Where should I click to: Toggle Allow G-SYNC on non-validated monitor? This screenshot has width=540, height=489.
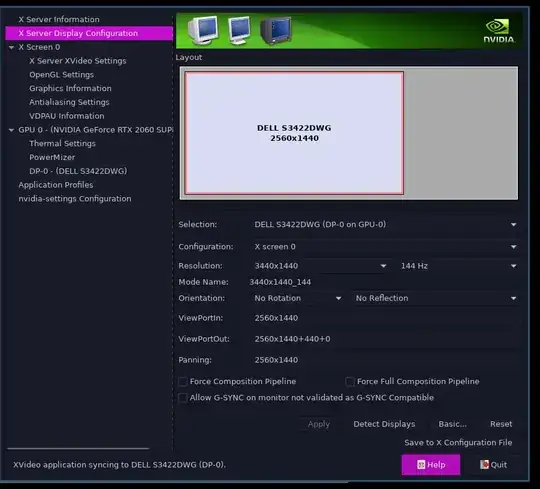[x=183, y=398]
